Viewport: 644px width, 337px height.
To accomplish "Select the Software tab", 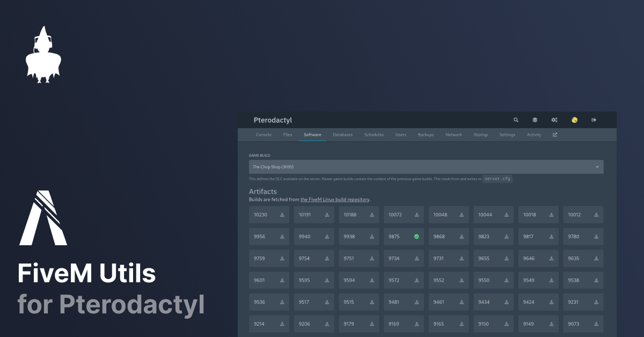I will click(312, 135).
